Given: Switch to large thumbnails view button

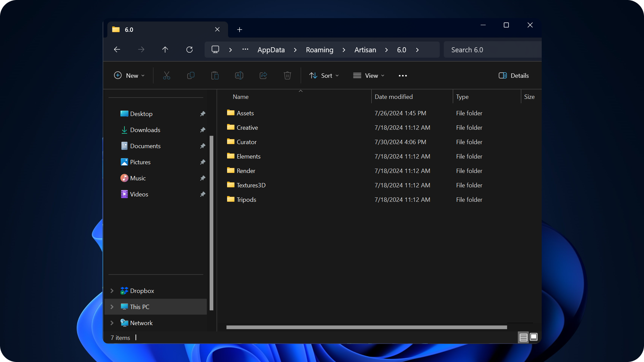Looking at the screenshot, I should [x=534, y=337].
